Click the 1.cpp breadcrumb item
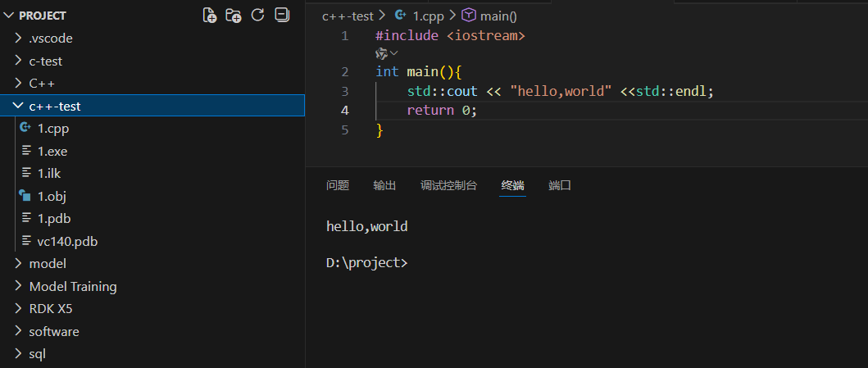 click(x=422, y=16)
